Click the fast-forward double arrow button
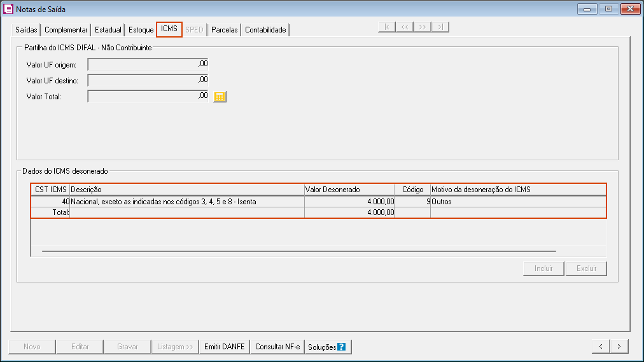This screenshot has height=362, width=644. pos(422,27)
